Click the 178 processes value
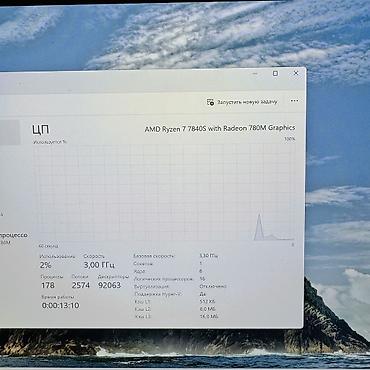This screenshot has height=370, width=370. pyautogui.click(x=48, y=285)
